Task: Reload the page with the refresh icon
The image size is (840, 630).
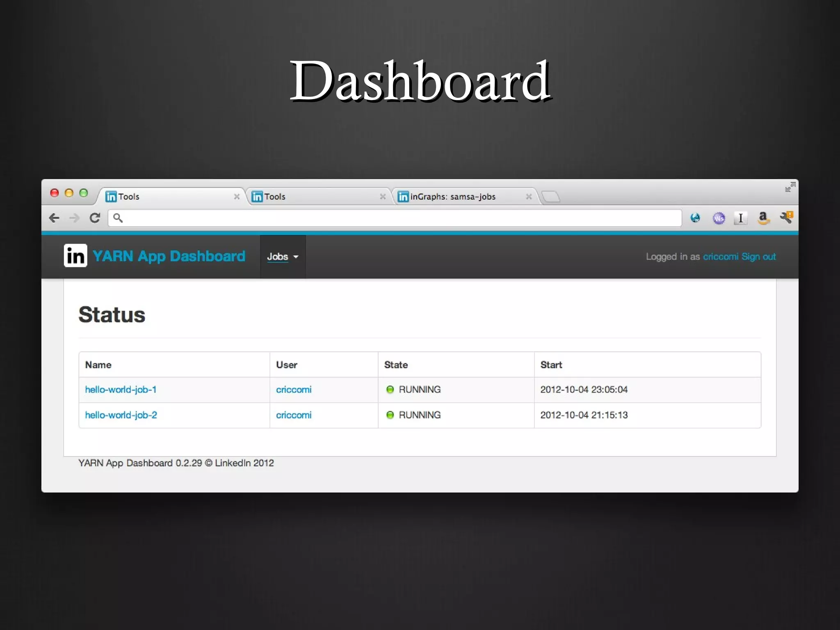Action: click(x=95, y=218)
